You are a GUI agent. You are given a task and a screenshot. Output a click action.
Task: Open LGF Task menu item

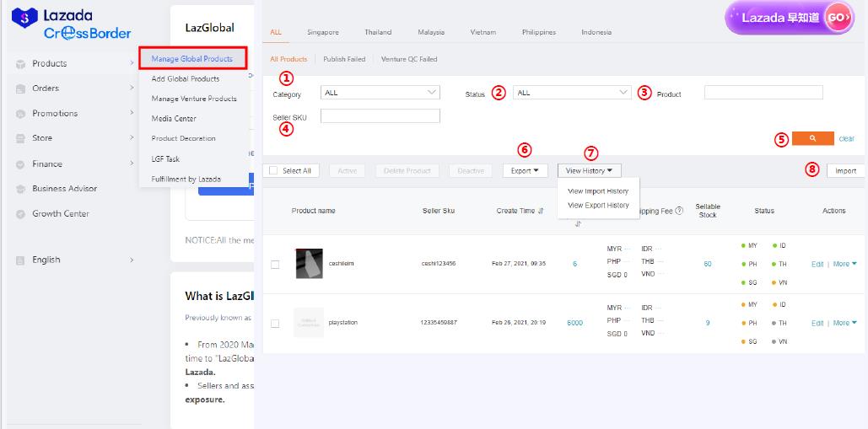coord(165,159)
